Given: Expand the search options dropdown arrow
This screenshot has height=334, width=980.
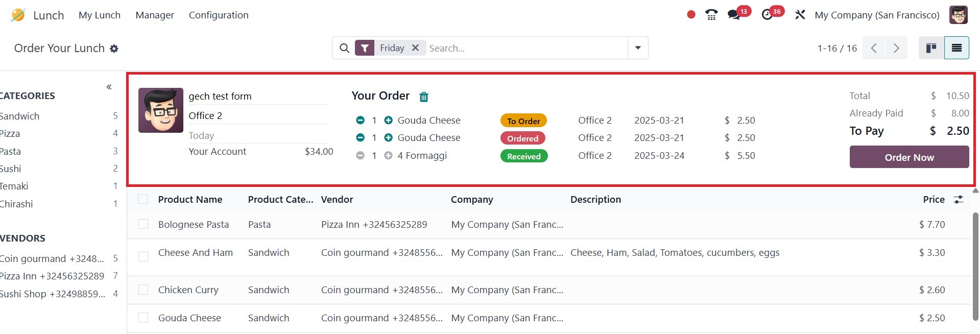Looking at the screenshot, I should click(x=638, y=48).
